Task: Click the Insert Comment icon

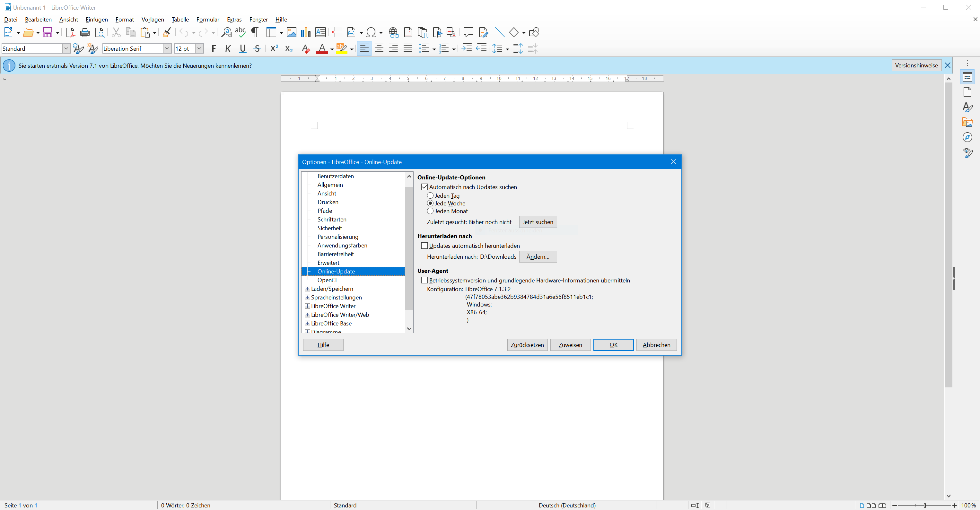Action: pyautogui.click(x=468, y=32)
